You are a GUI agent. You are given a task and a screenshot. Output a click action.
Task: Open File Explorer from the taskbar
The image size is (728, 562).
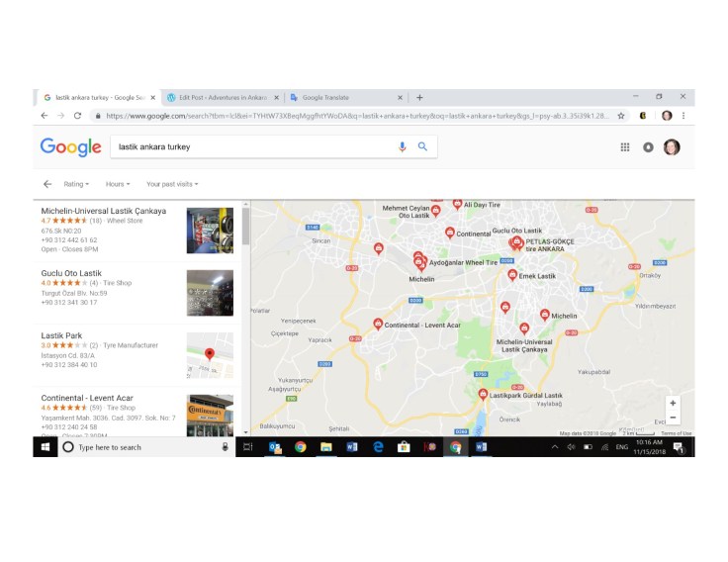tap(326, 447)
